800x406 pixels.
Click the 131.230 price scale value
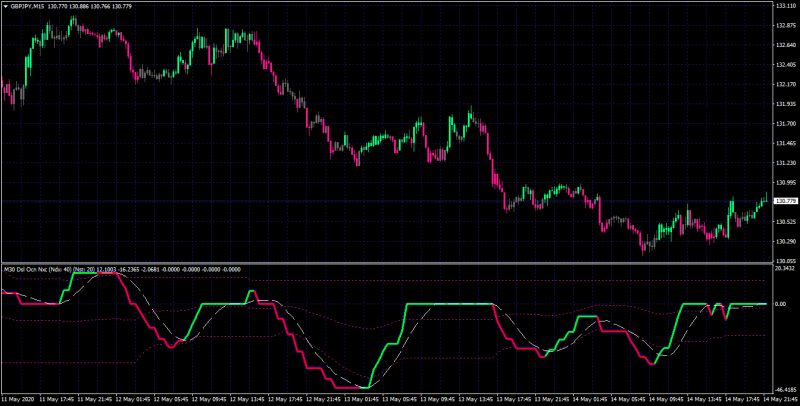tap(786, 163)
